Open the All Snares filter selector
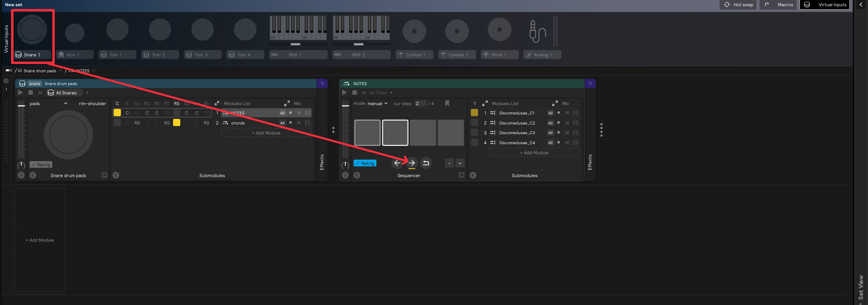The width and height of the screenshot is (868, 305). click(65, 93)
